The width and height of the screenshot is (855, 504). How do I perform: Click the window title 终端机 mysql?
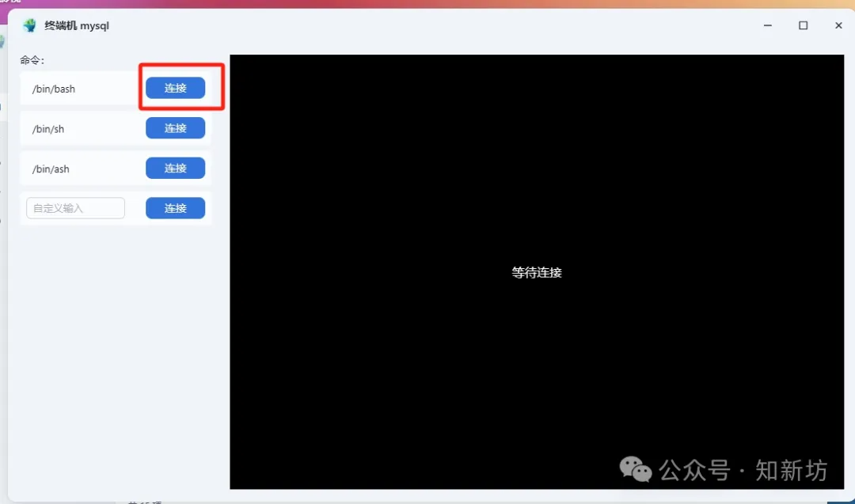coord(77,25)
